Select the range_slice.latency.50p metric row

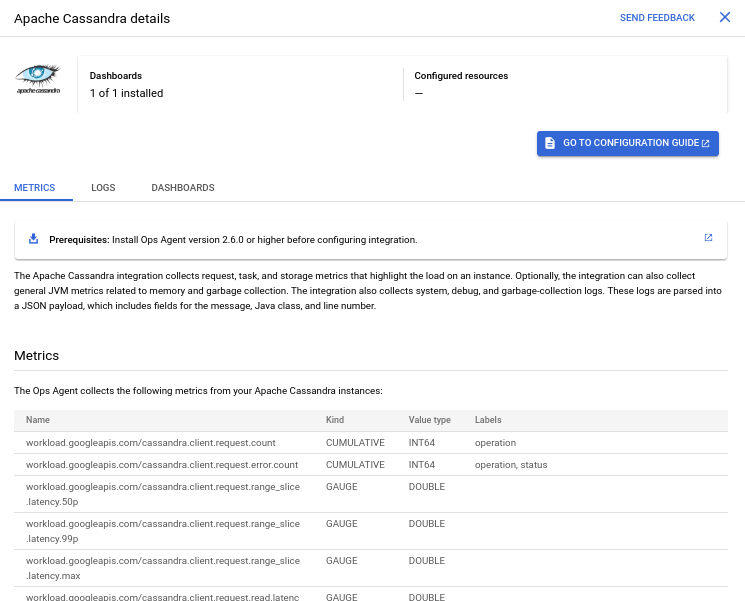(x=162, y=494)
